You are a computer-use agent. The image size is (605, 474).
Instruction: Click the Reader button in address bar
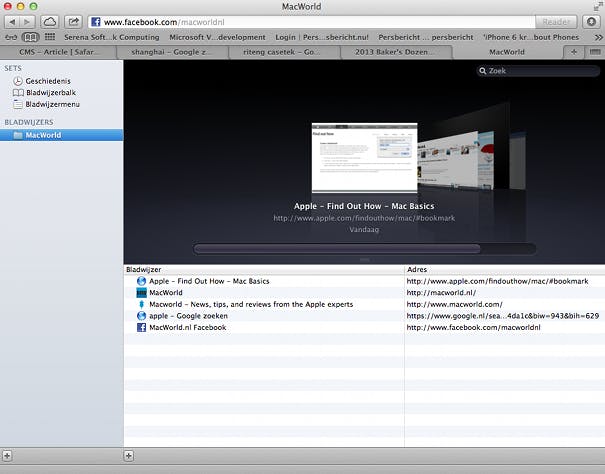click(x=555, y=21)
